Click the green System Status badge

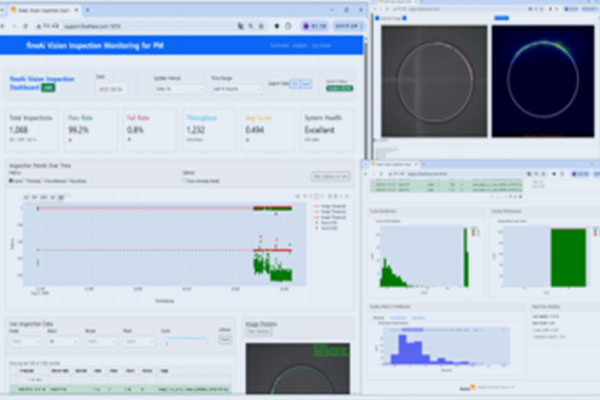pyautogui.click(x=339, y=88)
